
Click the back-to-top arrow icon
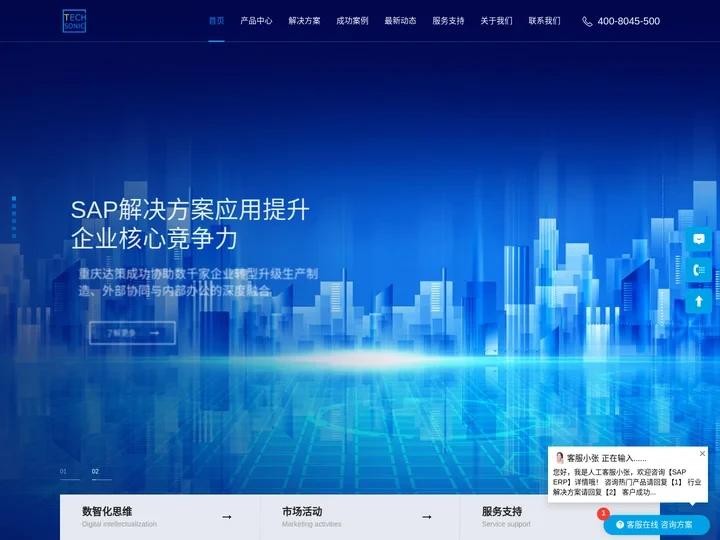coord(698,301)
